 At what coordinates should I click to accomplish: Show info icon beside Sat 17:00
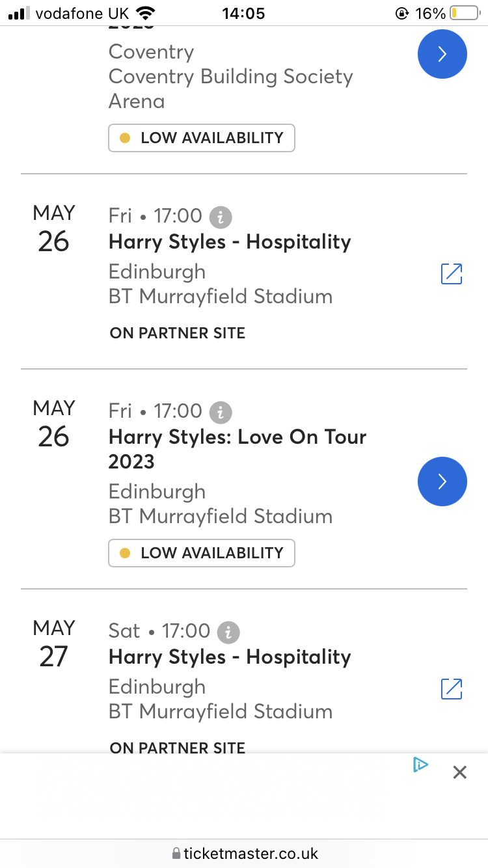pyautogui.click(x=229, y=632)
